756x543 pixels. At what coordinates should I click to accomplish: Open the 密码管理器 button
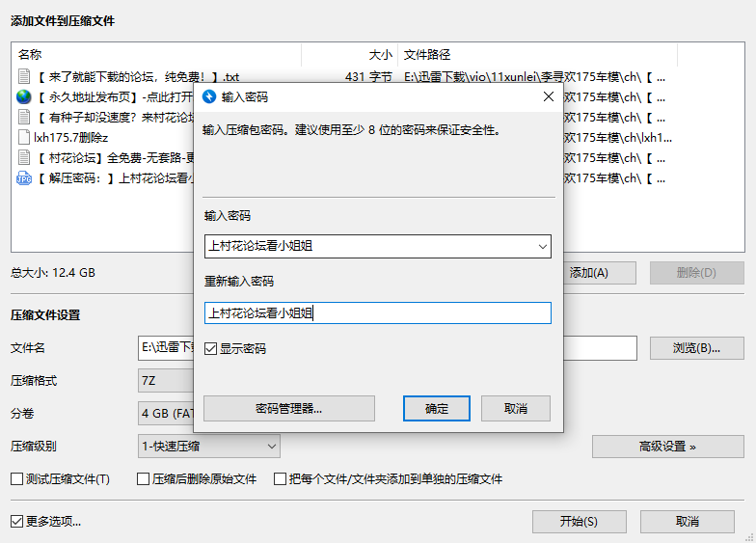point(288,408)
